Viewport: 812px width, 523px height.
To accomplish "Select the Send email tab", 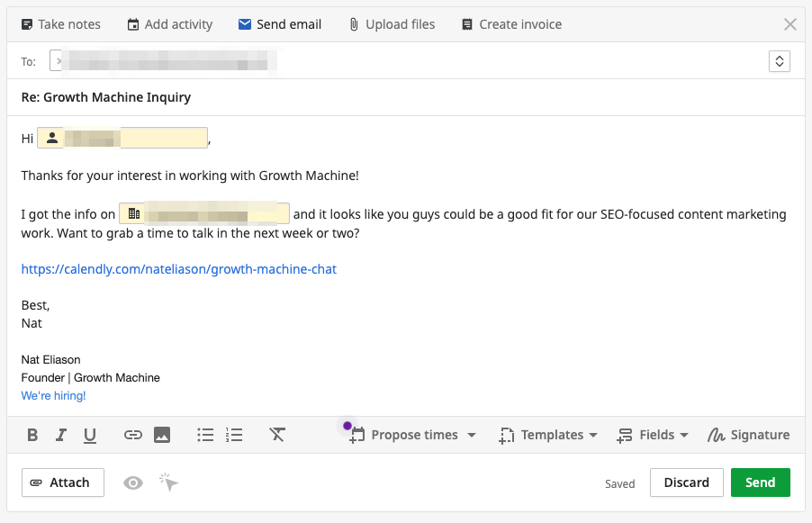I will [280, 24].
